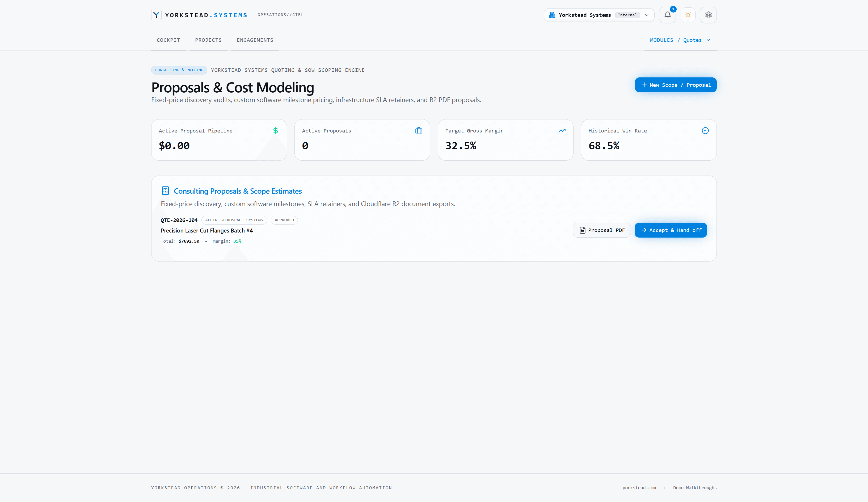
Task: Click the calculator icon beside Consulting Proposals
Action: [x=165, y=191]
